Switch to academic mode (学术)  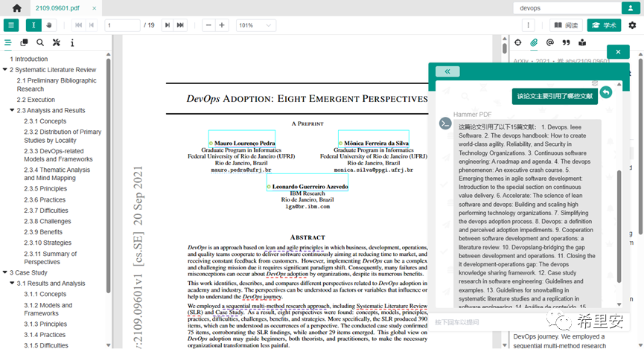click(x=604, y=25)
